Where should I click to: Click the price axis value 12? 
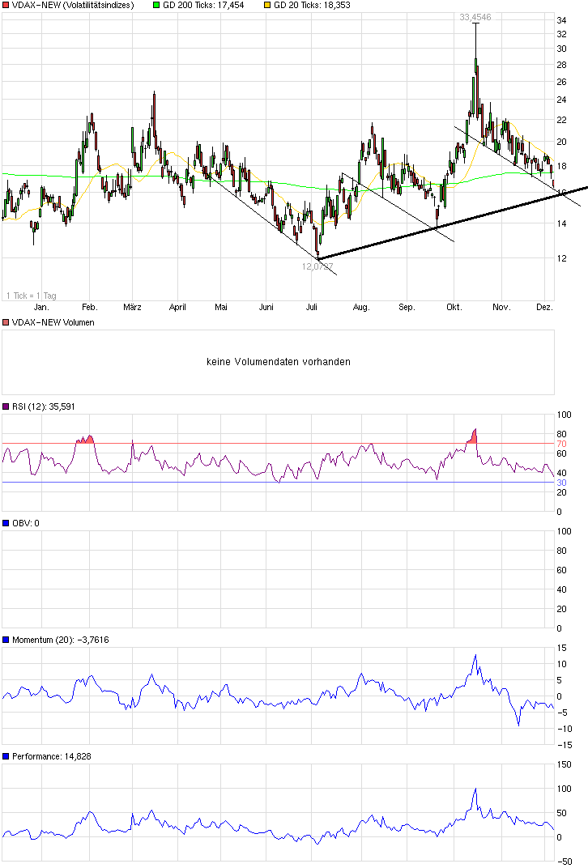[561, 258]
